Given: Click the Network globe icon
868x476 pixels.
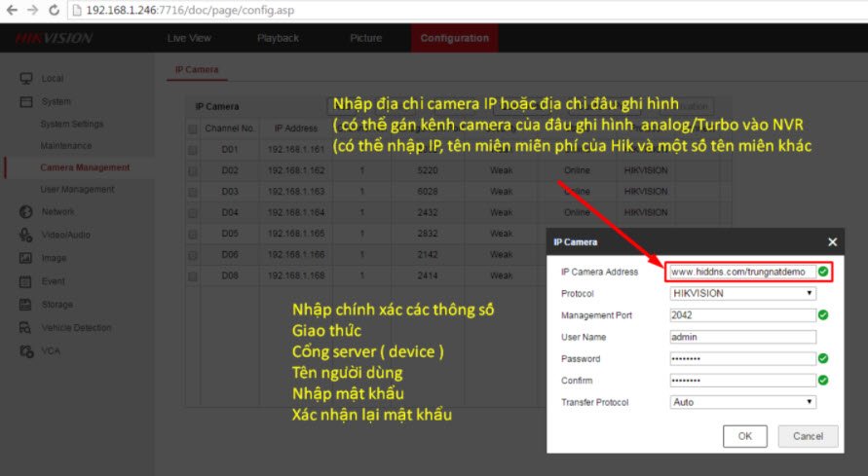Looking at the screenshot, I should click(x=26, y=211).
